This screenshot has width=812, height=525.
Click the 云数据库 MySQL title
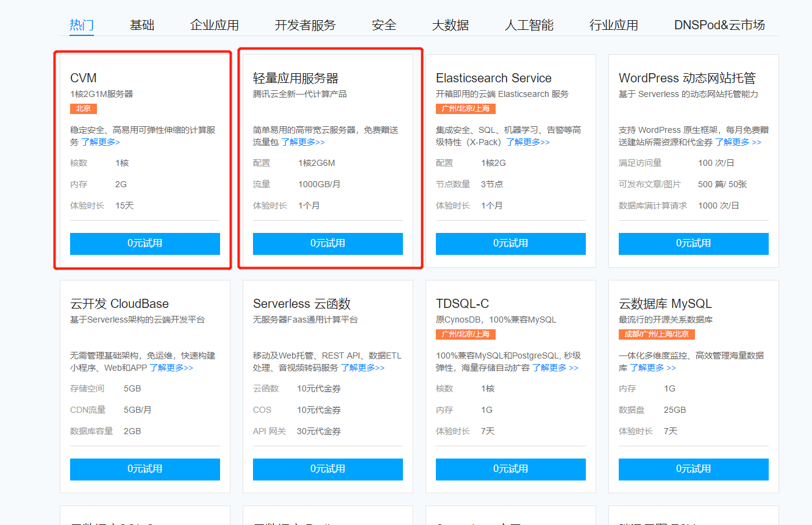pyautogui.click(x=665, y=304)
